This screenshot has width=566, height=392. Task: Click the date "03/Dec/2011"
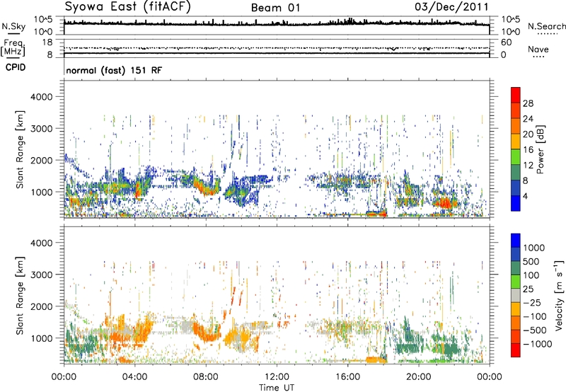pos(451,6)
